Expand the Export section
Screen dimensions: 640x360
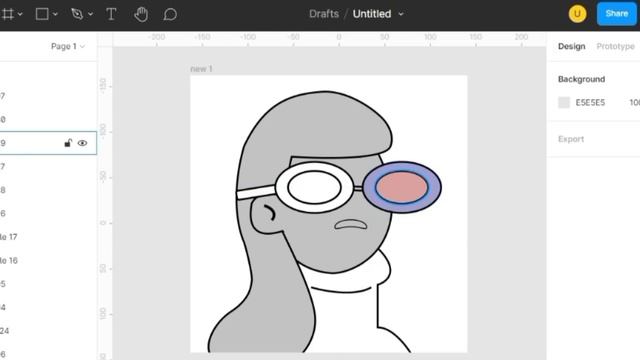(x=571, y=139)
